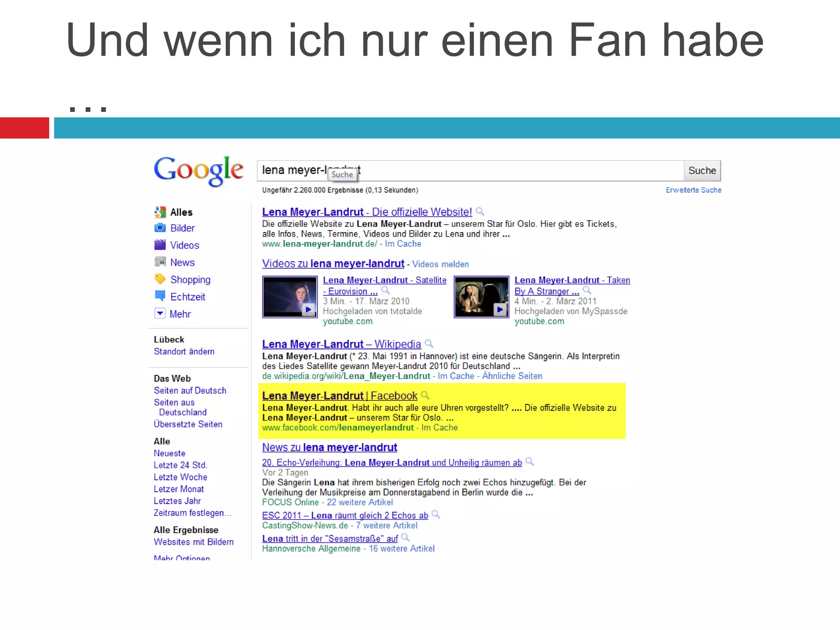
Task: Click the Alles search filter icon
Action: [x=160, y=212]
